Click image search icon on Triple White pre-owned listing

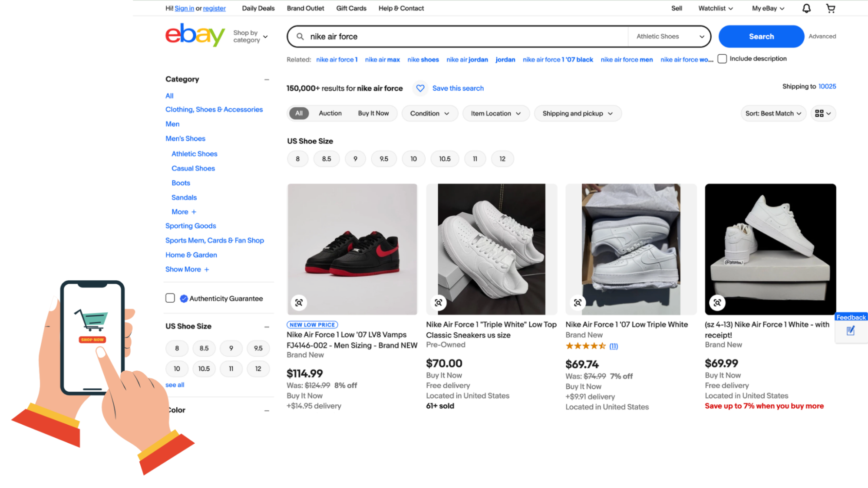(439, 303)
